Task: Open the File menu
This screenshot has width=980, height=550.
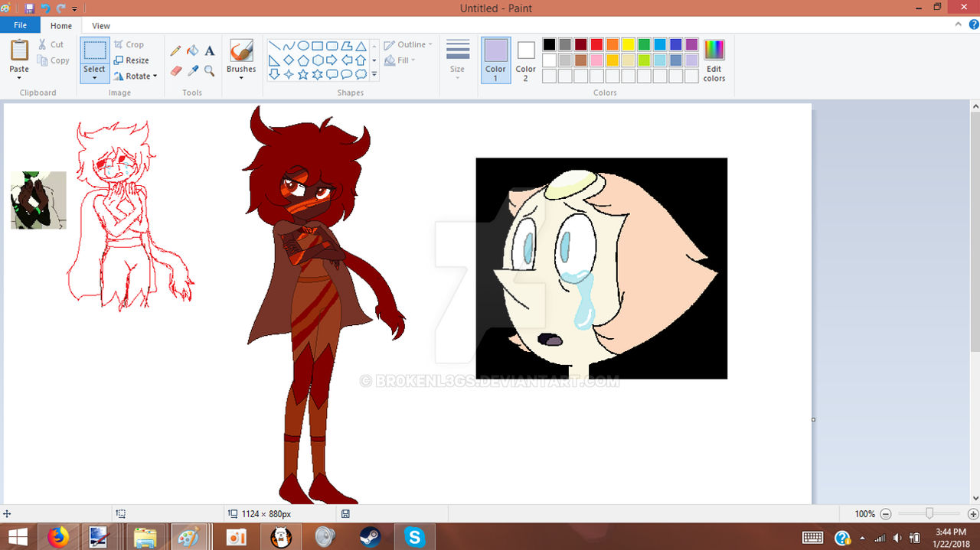Action: [x=19, y=24]
